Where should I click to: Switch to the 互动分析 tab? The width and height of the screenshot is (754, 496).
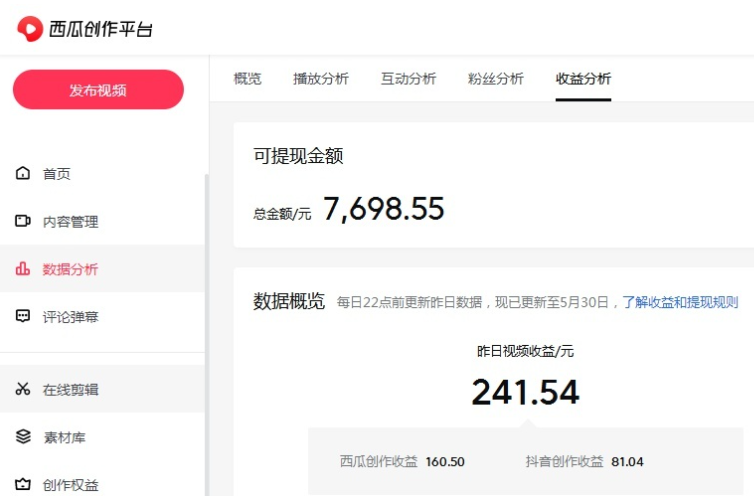[408, 78]
